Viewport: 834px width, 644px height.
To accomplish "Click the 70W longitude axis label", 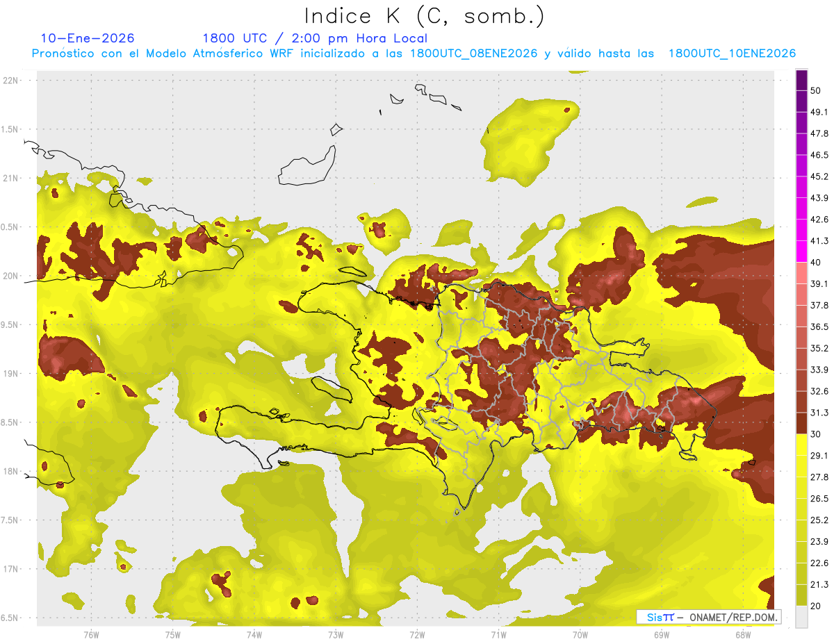I will coord(580,634).
